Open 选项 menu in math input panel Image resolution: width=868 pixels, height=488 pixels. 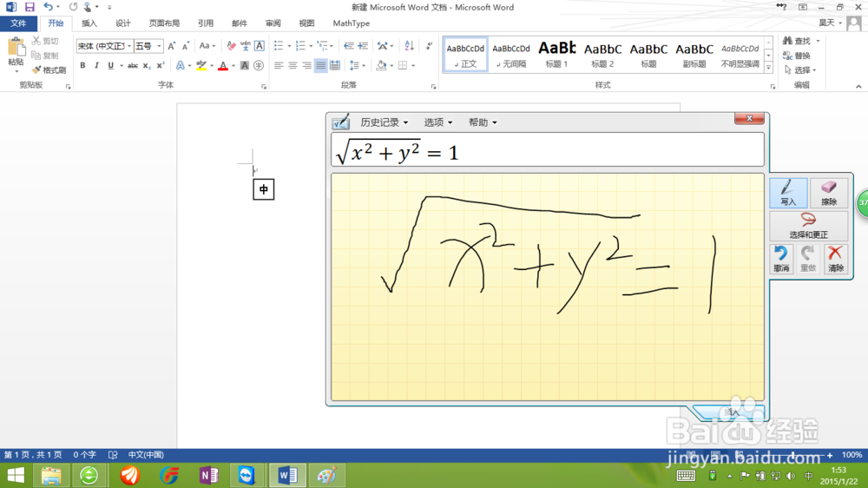click(437, 122)
